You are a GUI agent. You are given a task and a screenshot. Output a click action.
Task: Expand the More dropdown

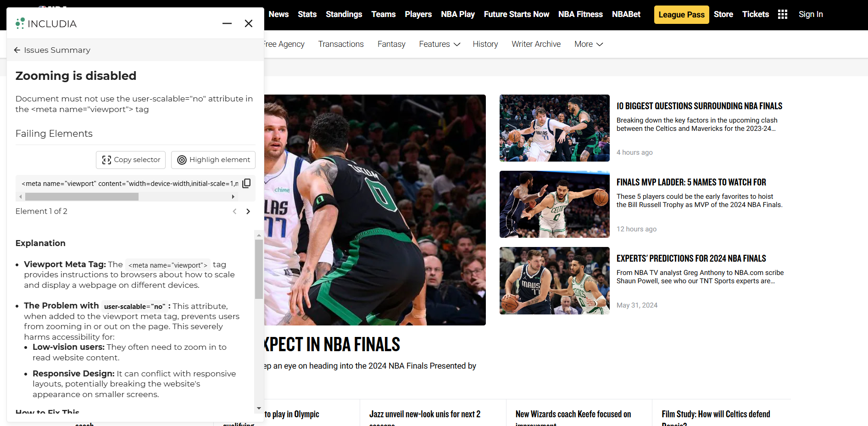(589, 44)
